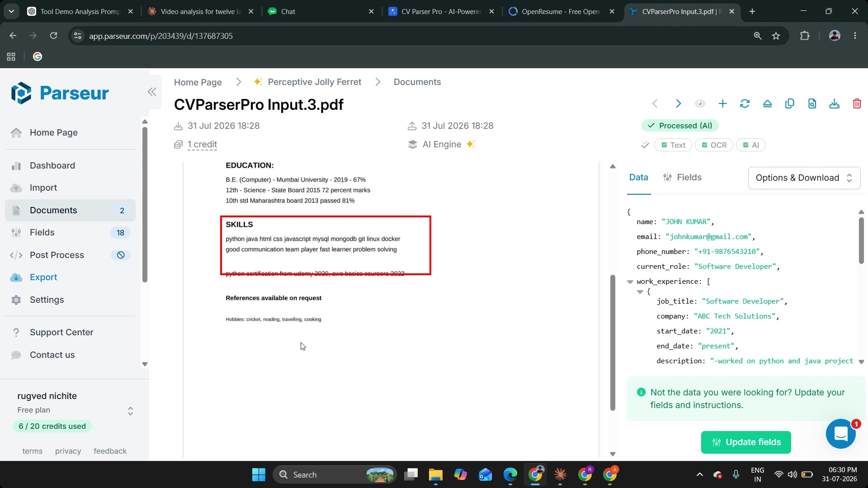This screenshot has height=488, width=868.
Task: Toggle the OCR view checkbox
Action: [714, 145]
